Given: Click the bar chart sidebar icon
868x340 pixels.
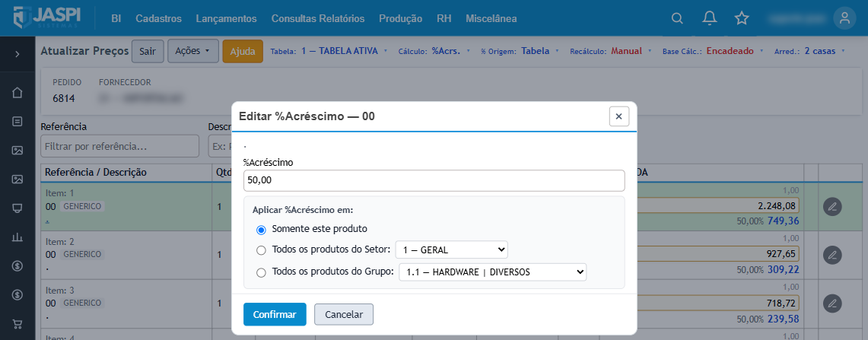Looking at the screenshot, I should tap(17, 237).
